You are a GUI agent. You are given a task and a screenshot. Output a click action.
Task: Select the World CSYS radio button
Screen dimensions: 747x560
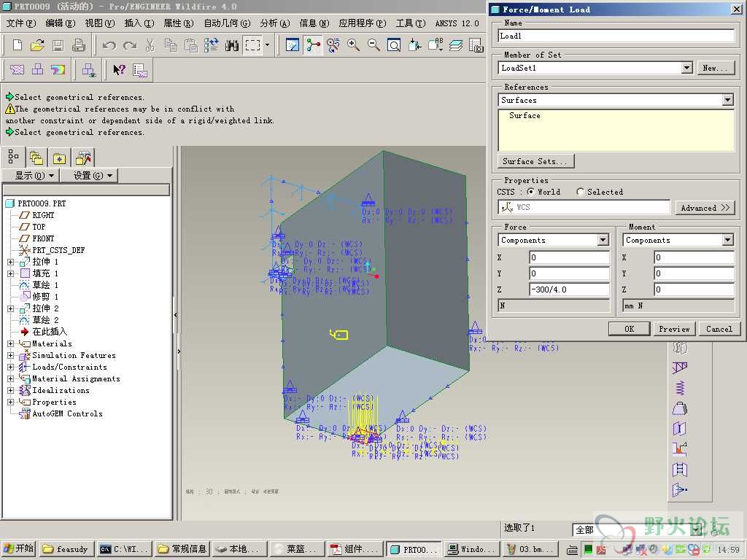coord(530,192)
